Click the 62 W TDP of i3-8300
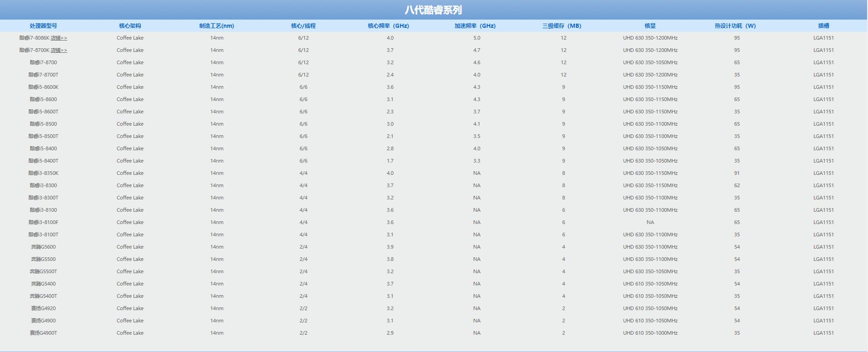Image resolution: width=868 pixels, height=352 pixels. 737,185
